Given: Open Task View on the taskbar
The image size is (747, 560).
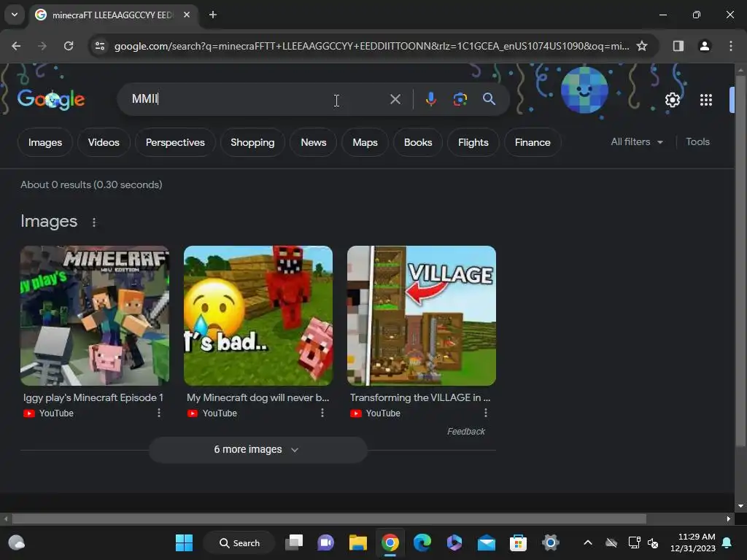Looking at the screenshot, I should (x=294, y=542).
